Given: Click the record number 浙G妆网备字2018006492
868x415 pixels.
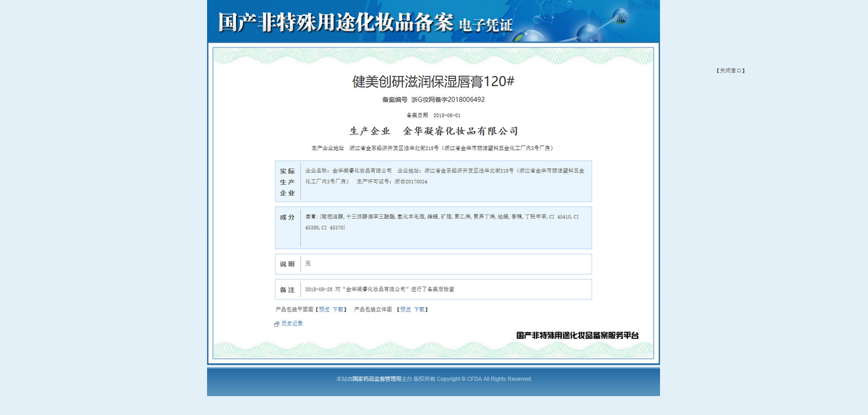Looking at the screenshot, I should point(448,99).
